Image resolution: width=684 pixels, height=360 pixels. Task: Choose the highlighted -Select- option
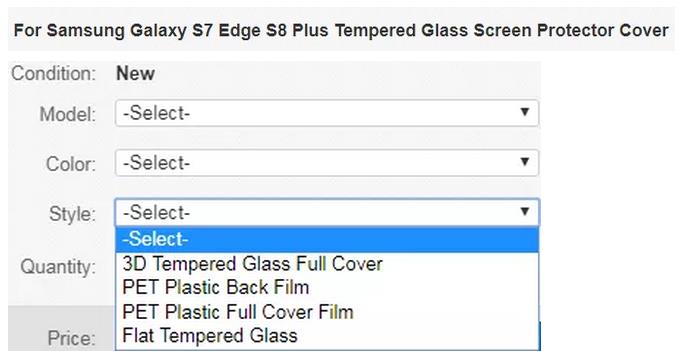pyautogui.click(x=327, y=240)
